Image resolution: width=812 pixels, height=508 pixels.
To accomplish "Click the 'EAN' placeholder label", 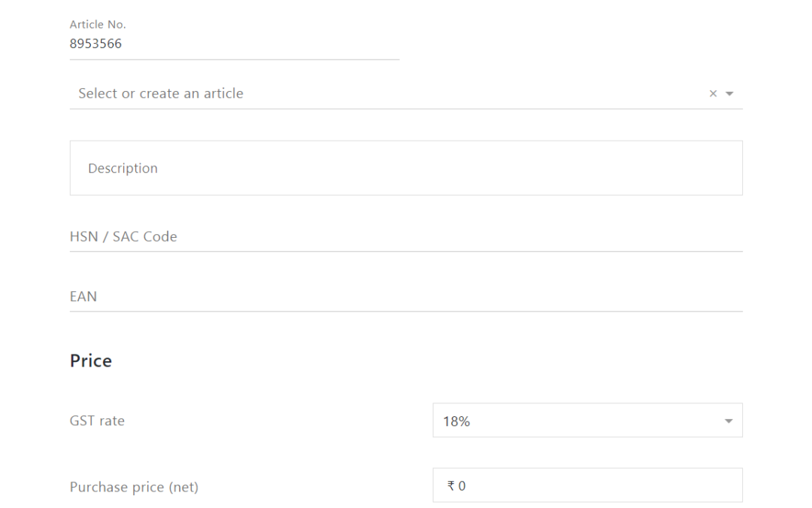I will coord(83,297).
